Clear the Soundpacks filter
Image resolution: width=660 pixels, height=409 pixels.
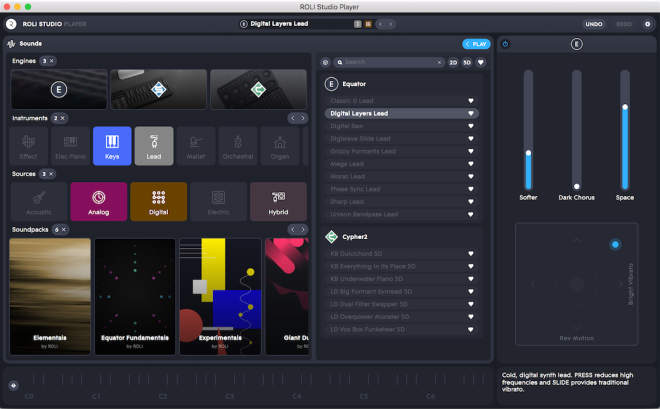[x=64, y=229]
